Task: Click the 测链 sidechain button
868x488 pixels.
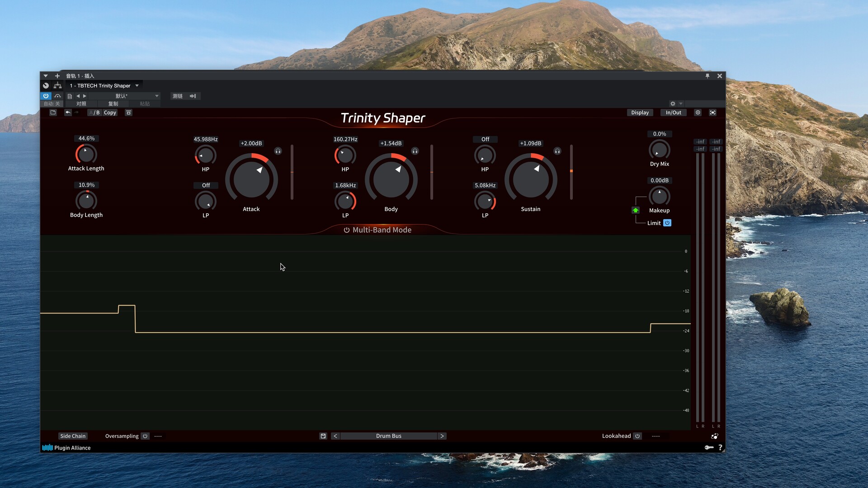Action: pyautogui.click(x=178, y=96)
